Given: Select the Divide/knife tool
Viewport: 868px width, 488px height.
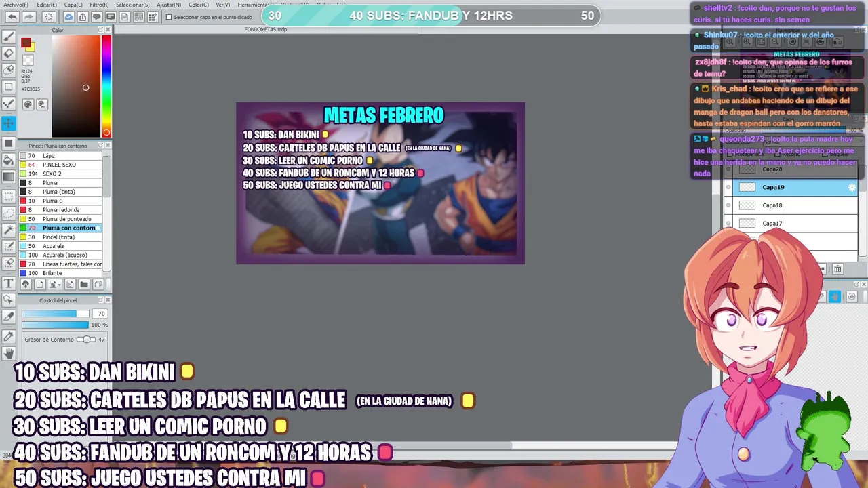Looking at the screenshot, I should [x=9, y=317].
